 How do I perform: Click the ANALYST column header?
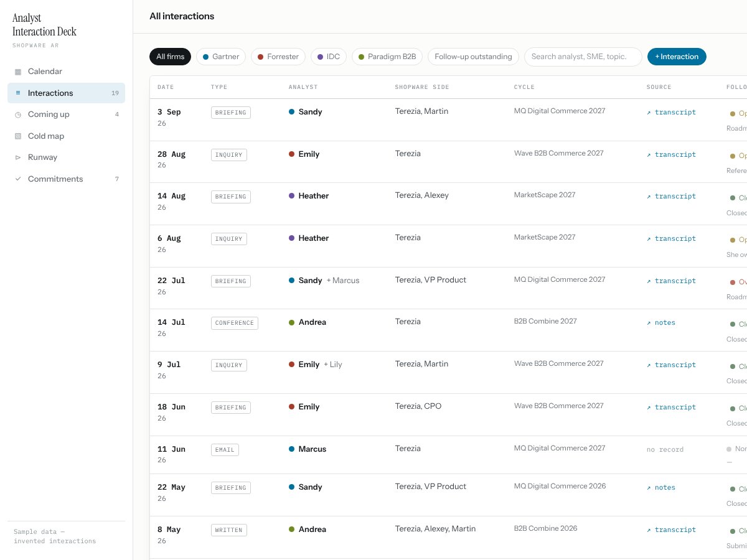click(303, 87)
